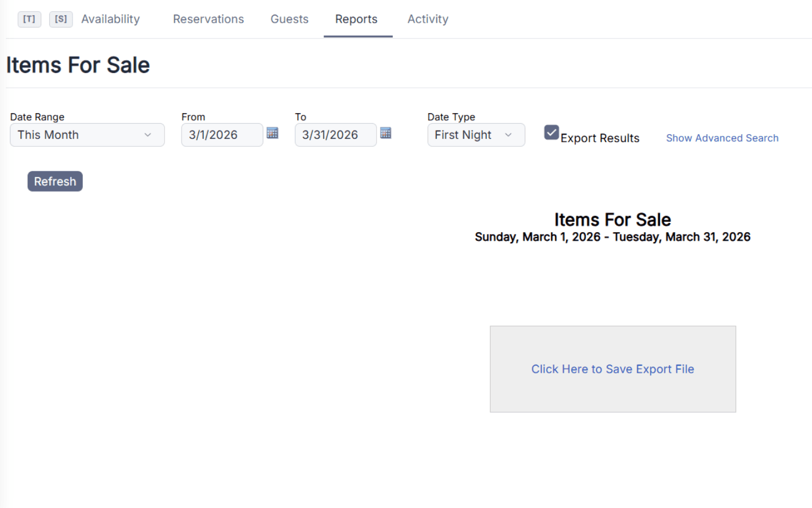Click Here to Save Export File
The height and width of the screenshot is (508, 812).
[x=612, y=369]
